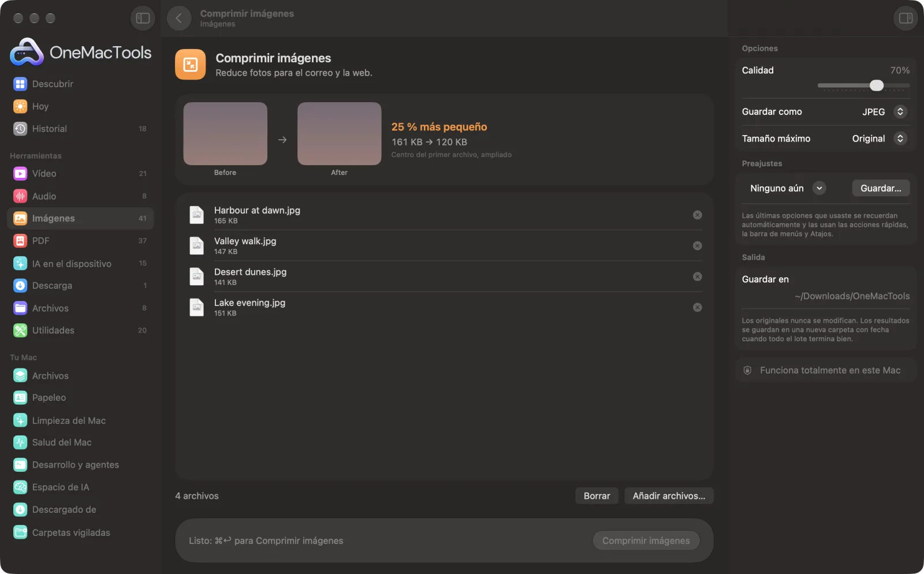Select the Valley walk.jpg row
This screenshot has height=574, width=924.
[444, 246]
